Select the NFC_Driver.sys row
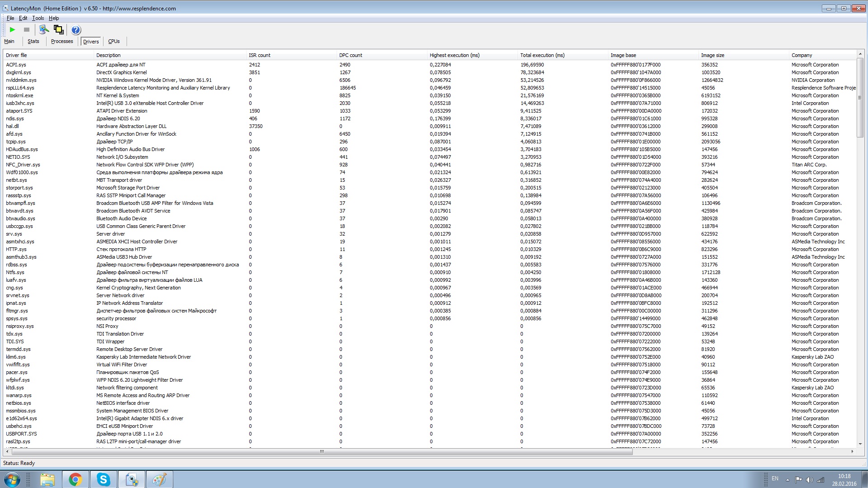Image resolution: width=868 pixels, height=488 pixels. (430, 165)
